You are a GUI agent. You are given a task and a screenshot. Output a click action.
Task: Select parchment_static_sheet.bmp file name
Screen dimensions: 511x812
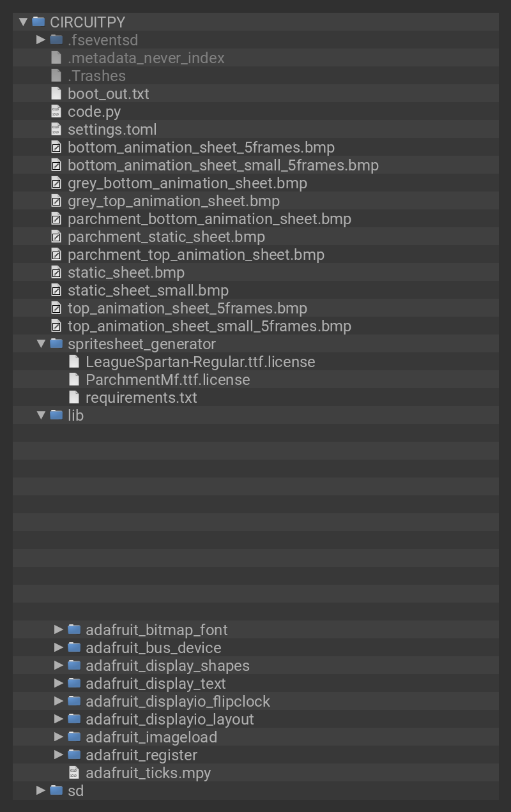point(166,237)
